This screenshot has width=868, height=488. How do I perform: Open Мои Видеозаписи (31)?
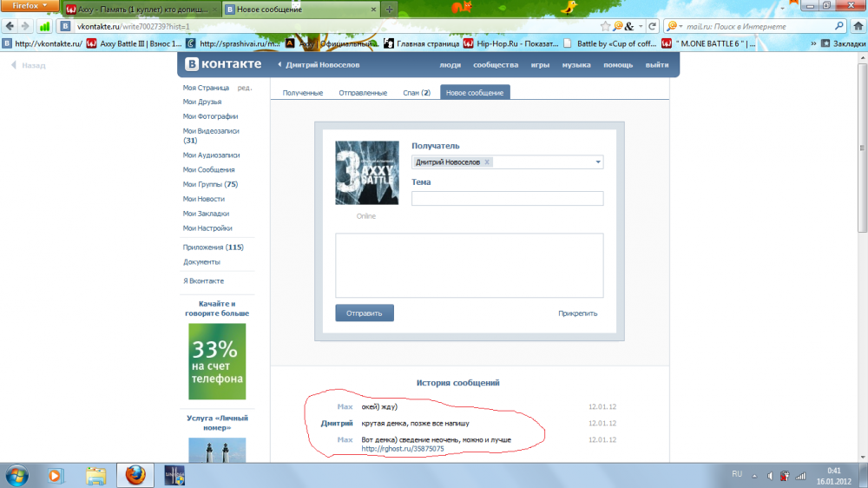point(211,135)
